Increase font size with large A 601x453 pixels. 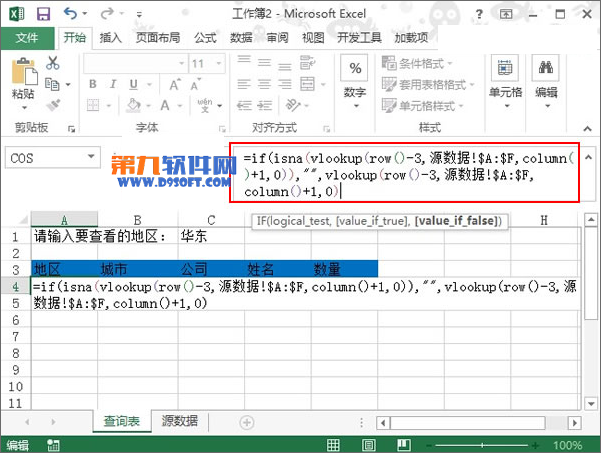(x=174, y=85)
